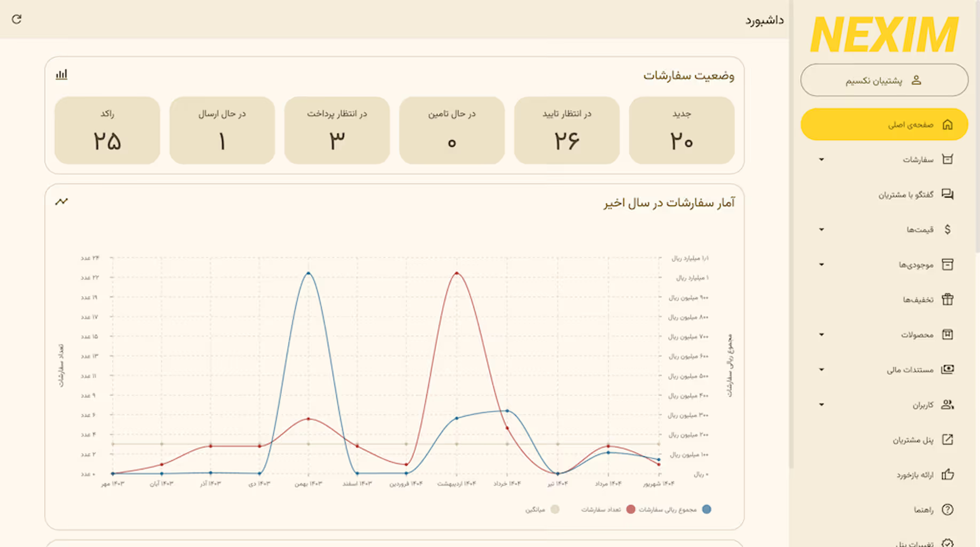Select the gift icon beside تخفیف‌ها
Image resolution: width=980 pixels, height=547 pixels.
[949, 300]
